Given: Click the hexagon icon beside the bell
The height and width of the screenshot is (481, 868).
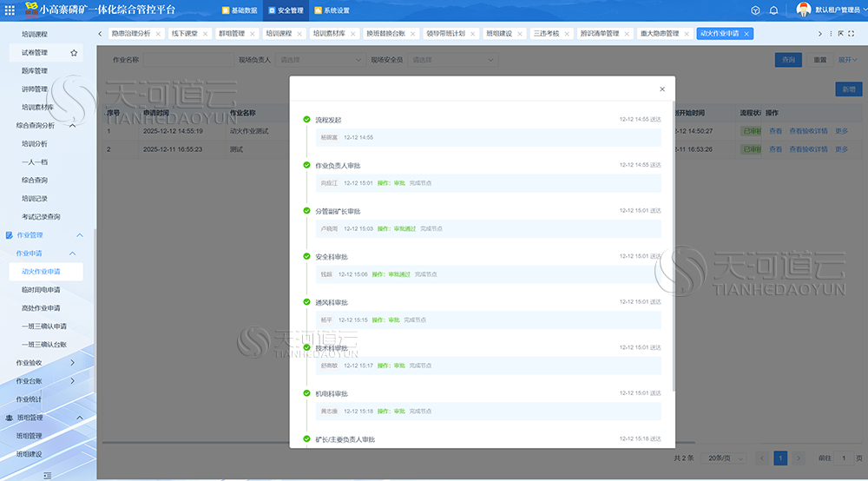Looking at the screenshot, I should click(756, 10).
